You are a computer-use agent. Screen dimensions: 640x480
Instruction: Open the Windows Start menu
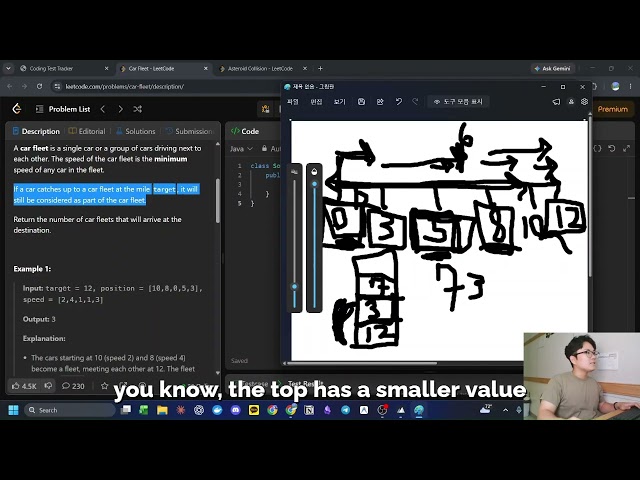pyautogui.click(x=13, y=410)
